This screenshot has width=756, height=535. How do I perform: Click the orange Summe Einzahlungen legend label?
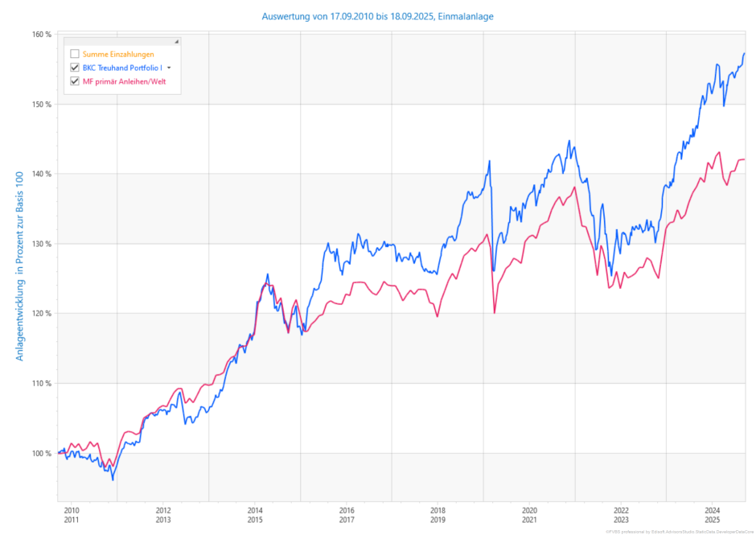118,54
